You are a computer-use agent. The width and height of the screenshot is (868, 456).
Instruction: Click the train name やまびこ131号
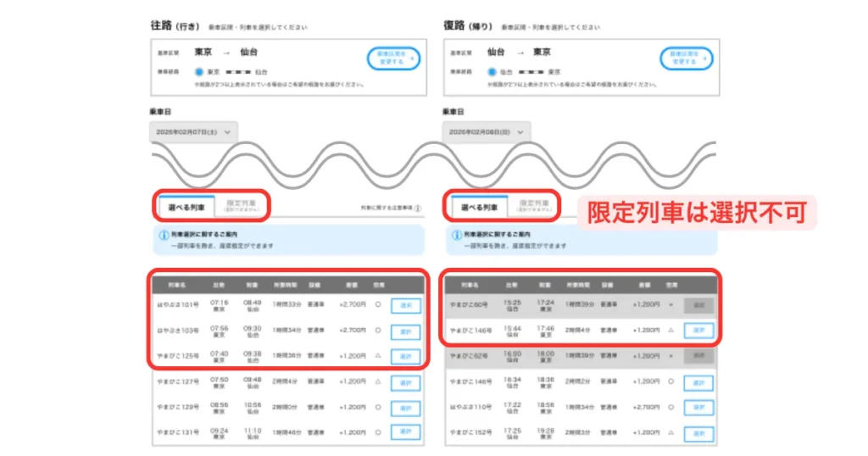(178, 432)
